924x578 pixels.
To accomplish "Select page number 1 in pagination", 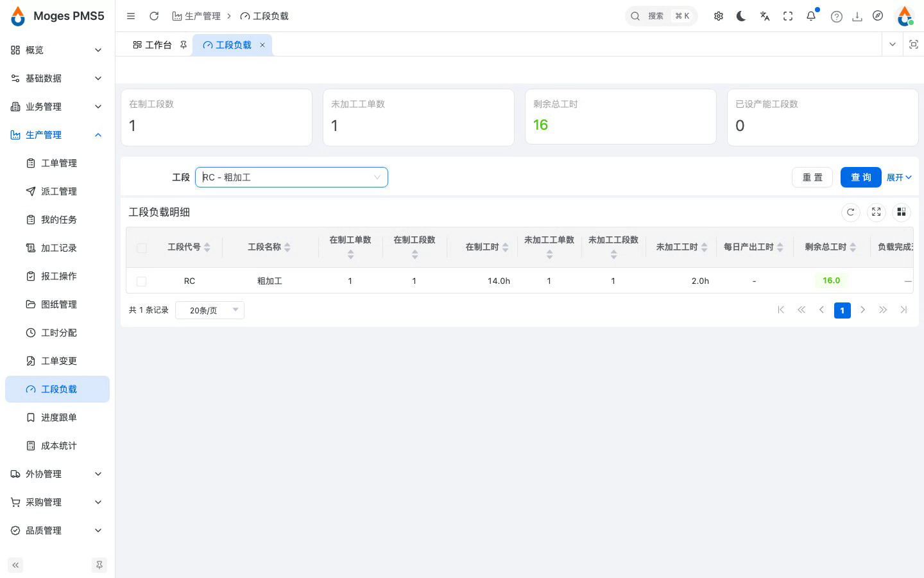I will (x=842, y=310).
